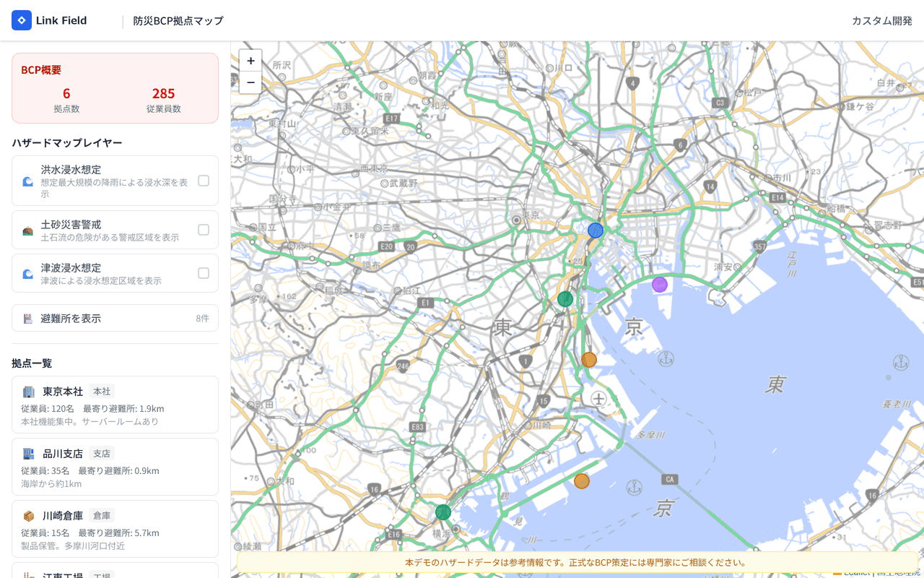Image resolution: width=924 pixels, height=578 pixels.
Task: Click the blue marker on the map
Action: click(596, 230)
